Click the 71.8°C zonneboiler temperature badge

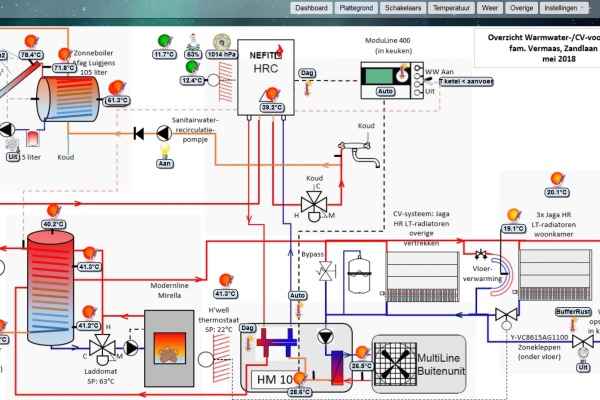pos(64,68)
